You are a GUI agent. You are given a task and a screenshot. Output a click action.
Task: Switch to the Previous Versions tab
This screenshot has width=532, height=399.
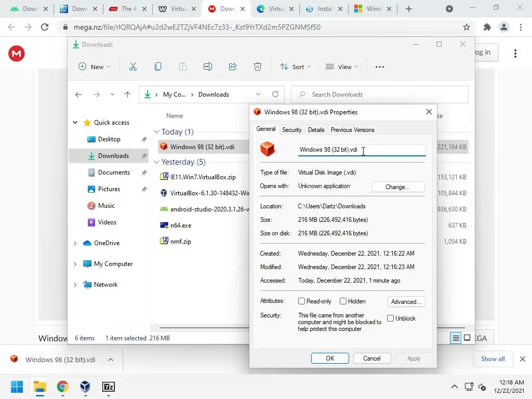tap(353, 130)
